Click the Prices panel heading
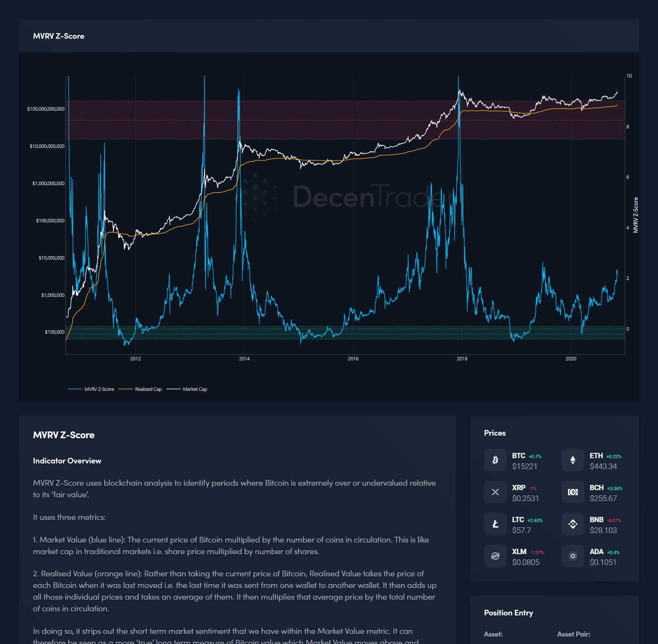Screen dimensions: 658x644 495,433
